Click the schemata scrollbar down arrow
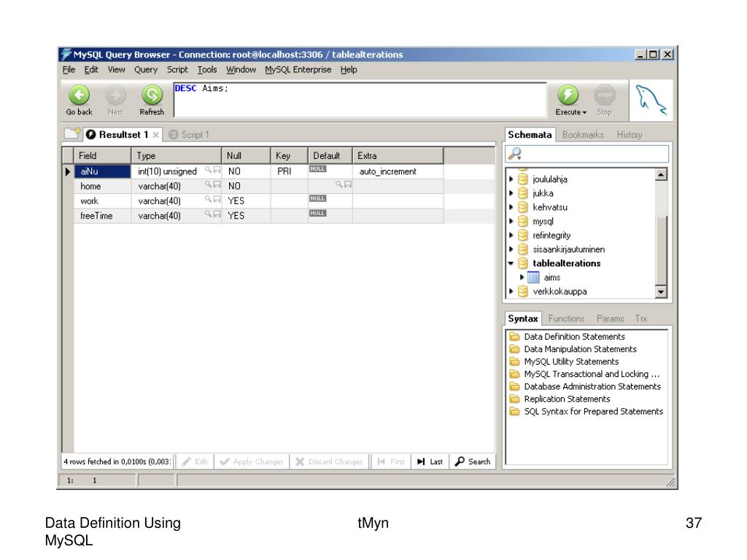Image resolution: width=747 pixels, height=560 pixels. pos(661,292)
